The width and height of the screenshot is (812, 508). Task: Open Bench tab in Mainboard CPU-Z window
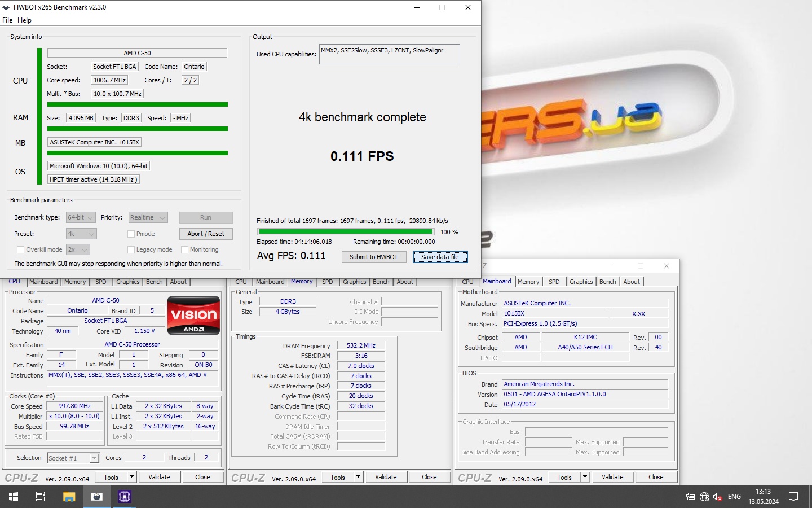tap(608, 282)
